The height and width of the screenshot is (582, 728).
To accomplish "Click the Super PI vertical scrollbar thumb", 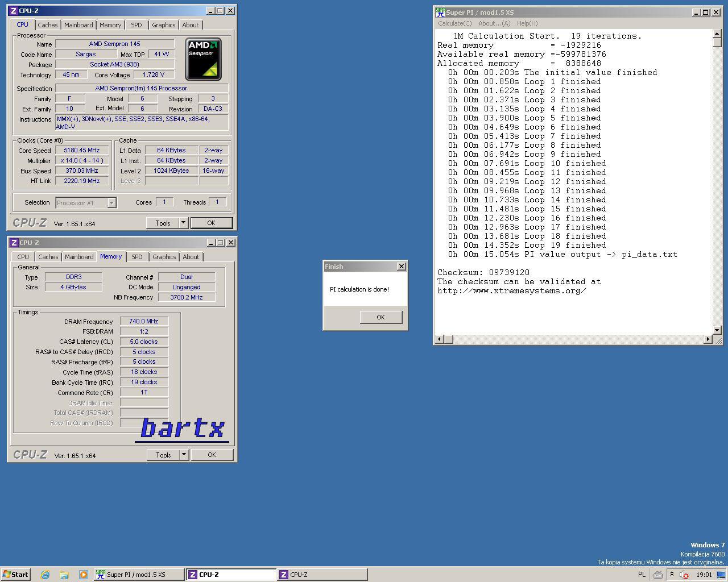I will coord(717,43).
